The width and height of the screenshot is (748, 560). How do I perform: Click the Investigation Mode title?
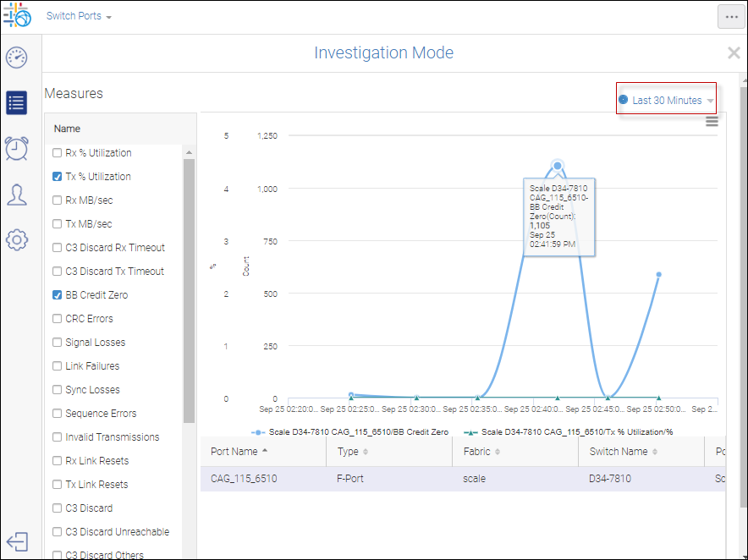[x=383, y=52]
